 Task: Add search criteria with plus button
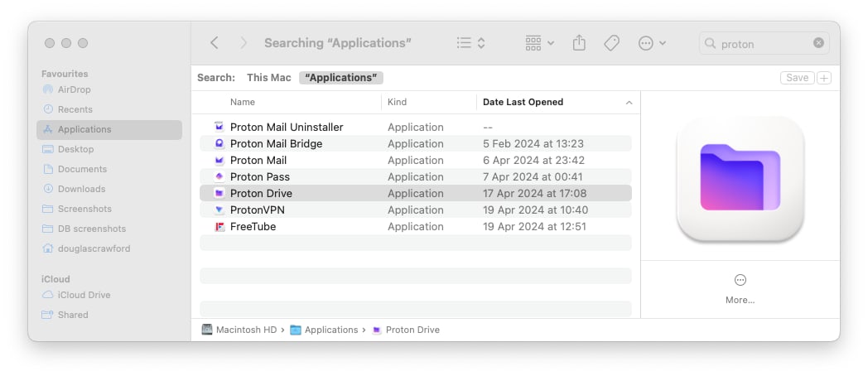(x=824, y=78)
